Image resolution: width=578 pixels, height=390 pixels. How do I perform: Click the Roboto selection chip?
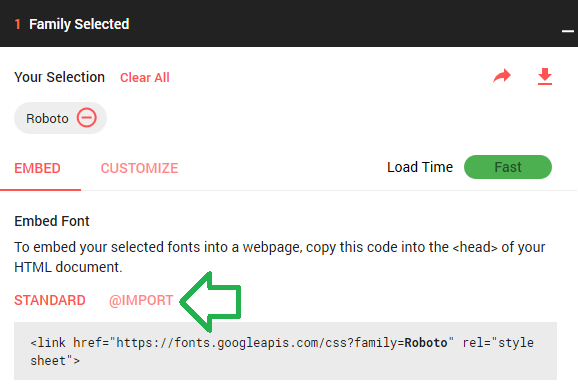[60, 118]
